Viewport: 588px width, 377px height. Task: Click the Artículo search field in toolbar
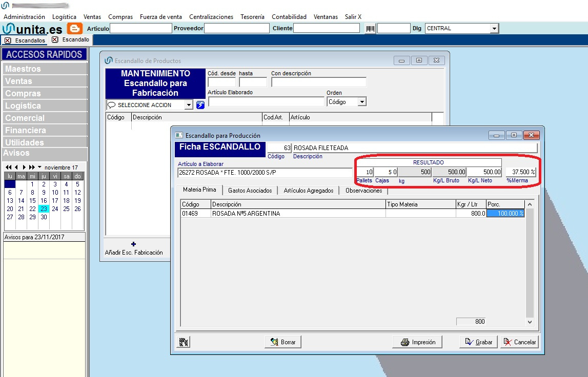[x=140, y=29]
